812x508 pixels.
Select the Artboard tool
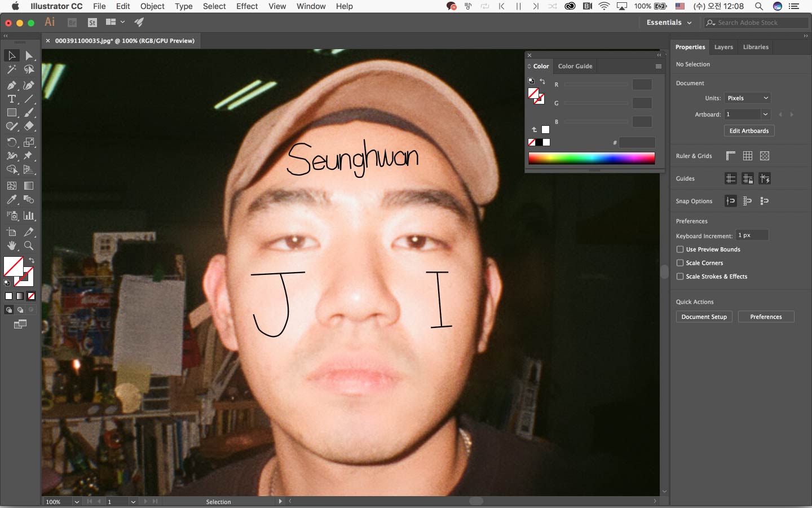click(11, 232)
